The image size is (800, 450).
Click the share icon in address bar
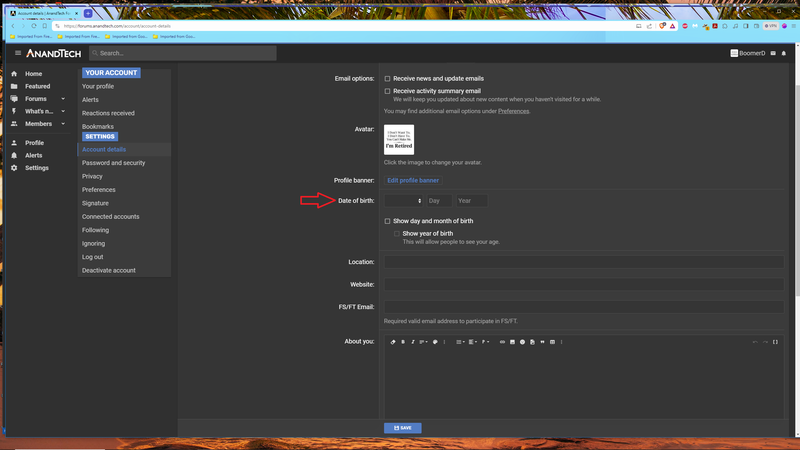649,26
